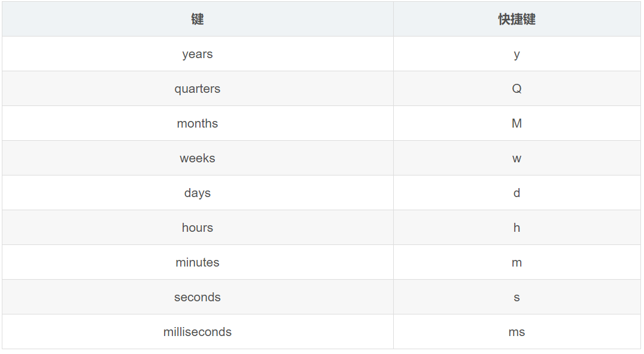Viewport: 644px width, 354px height.
Task: Select the seconds key cell
Action: pos(198,297)
